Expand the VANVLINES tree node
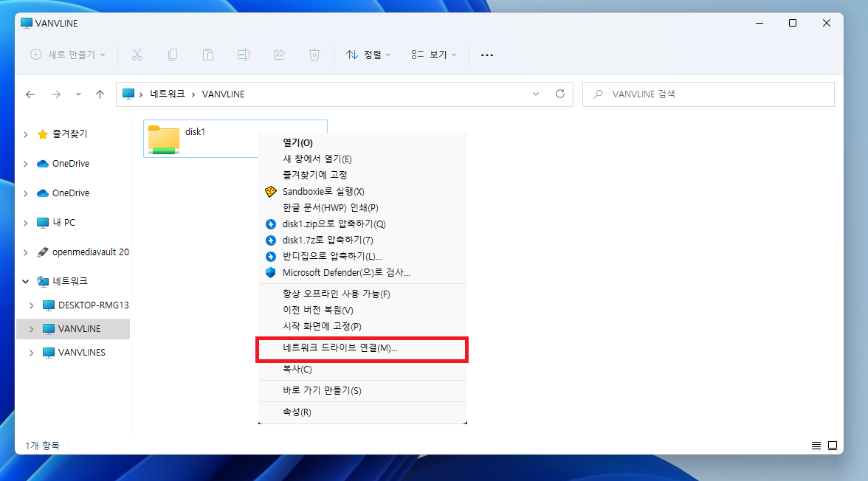The height and width of the screenshot is (481, 868). pyautogui.click(x=32, y=353)
